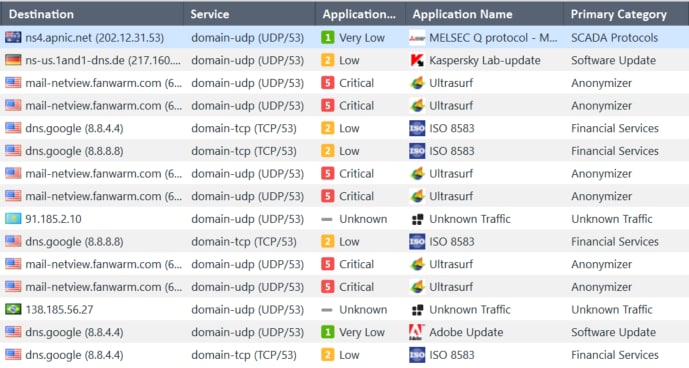Click the domain-udp (UDP/53) service in the ns4.apnic.net row
689x368 pixels.
[x=247, y=38]
